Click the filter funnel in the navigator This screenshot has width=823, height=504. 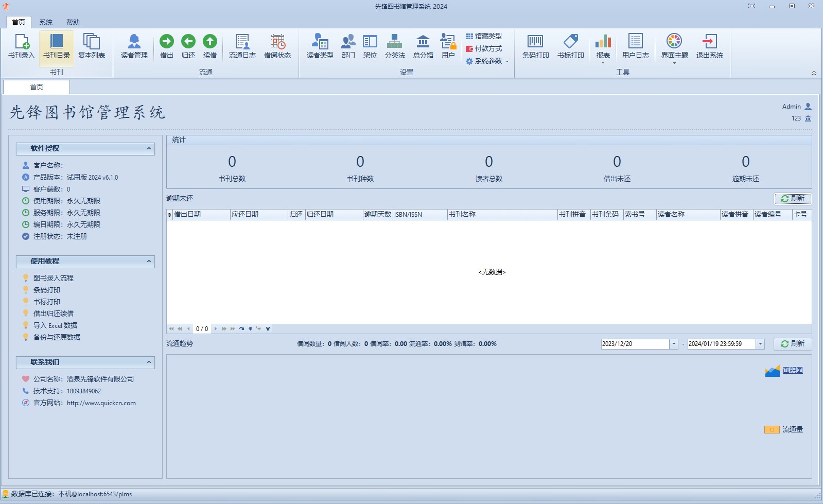pyautogui.click(x=268, y=328)
